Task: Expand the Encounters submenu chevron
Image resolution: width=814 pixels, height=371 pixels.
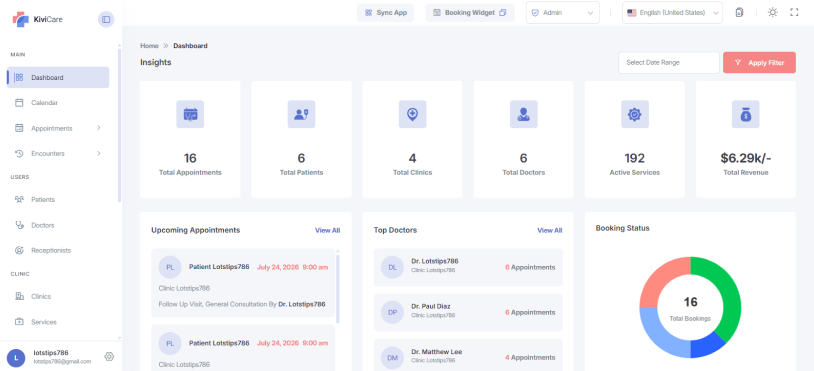Action: point(99,154)
